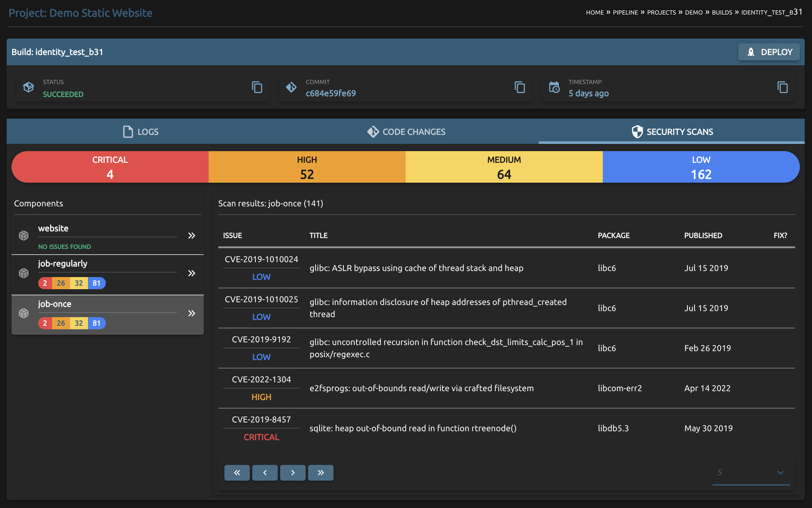Viewport: 812px width, 508px height.
Task: Go to previous results page
Action: tap(264, 472)
